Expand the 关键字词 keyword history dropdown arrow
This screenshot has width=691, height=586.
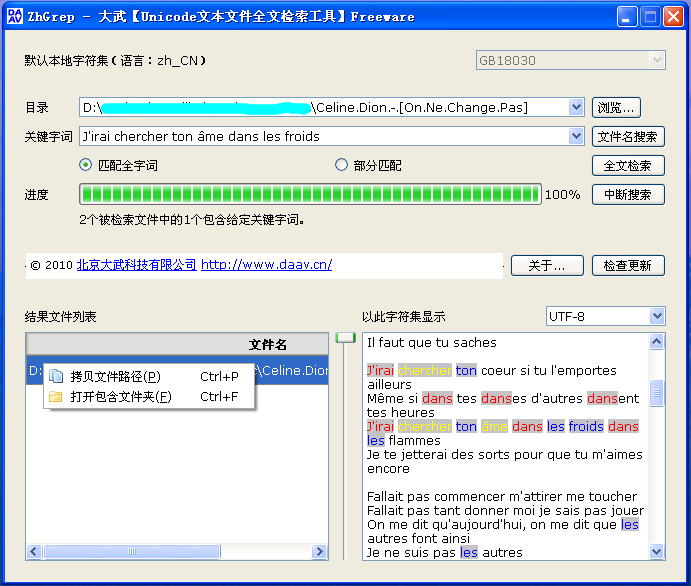(576, 136)
